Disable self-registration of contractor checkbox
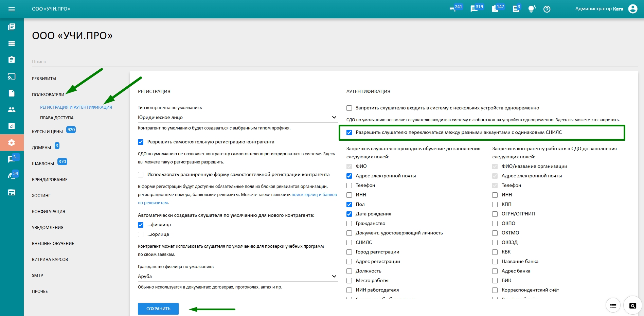This screenshot has width=644, height=316. (141, 142)
